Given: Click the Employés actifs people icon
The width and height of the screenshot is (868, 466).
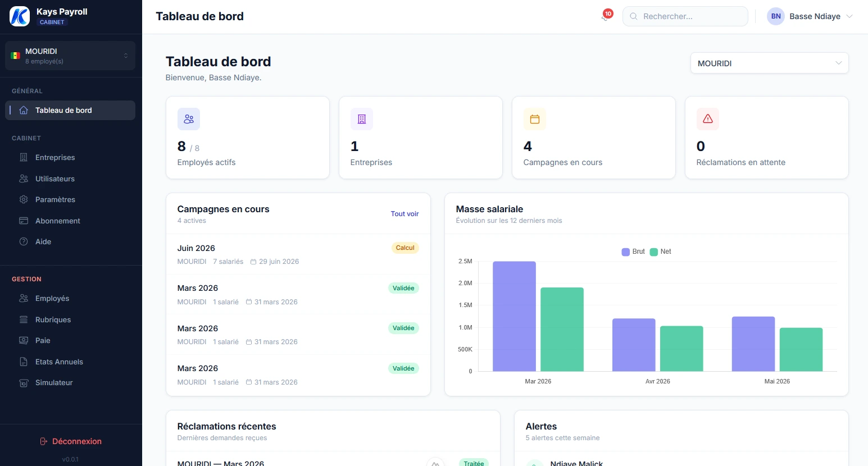Looking at the screenshot, I should [x=189, y=119].
